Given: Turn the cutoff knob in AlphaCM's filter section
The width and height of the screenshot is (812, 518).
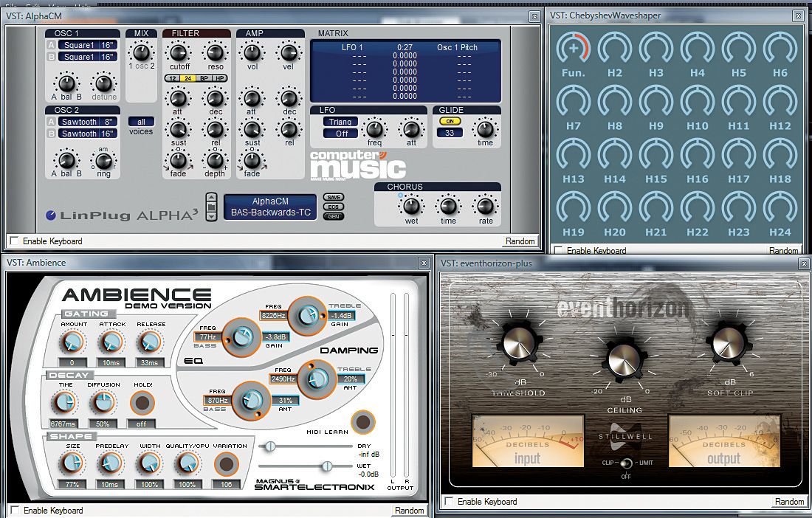Looking at the screenshot, I should click(x=178, y=53).
